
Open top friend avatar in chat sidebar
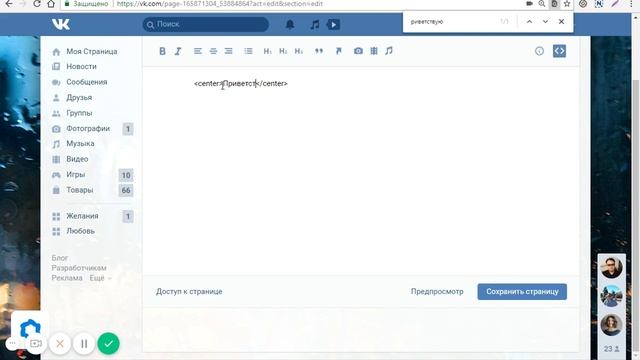point(611,268)
